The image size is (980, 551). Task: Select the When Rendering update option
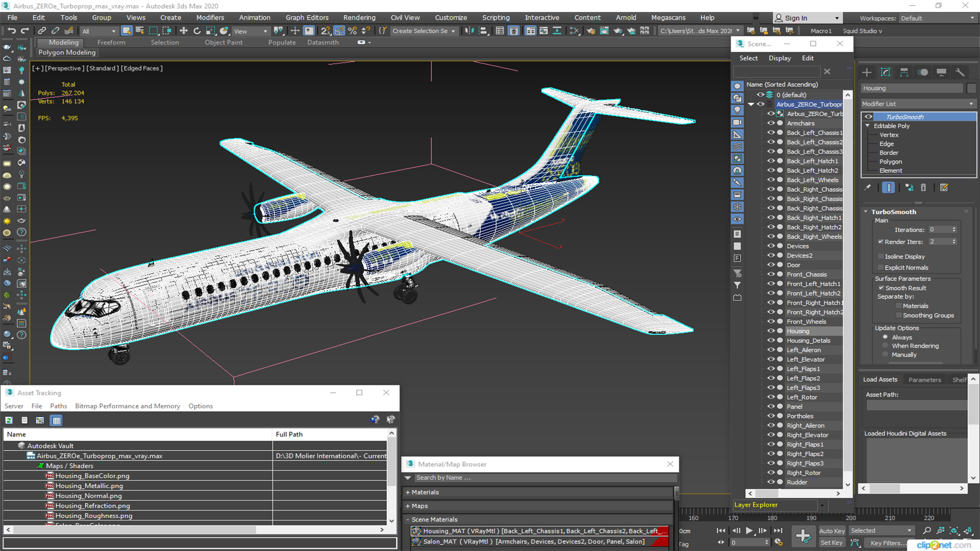pos(886,346)
